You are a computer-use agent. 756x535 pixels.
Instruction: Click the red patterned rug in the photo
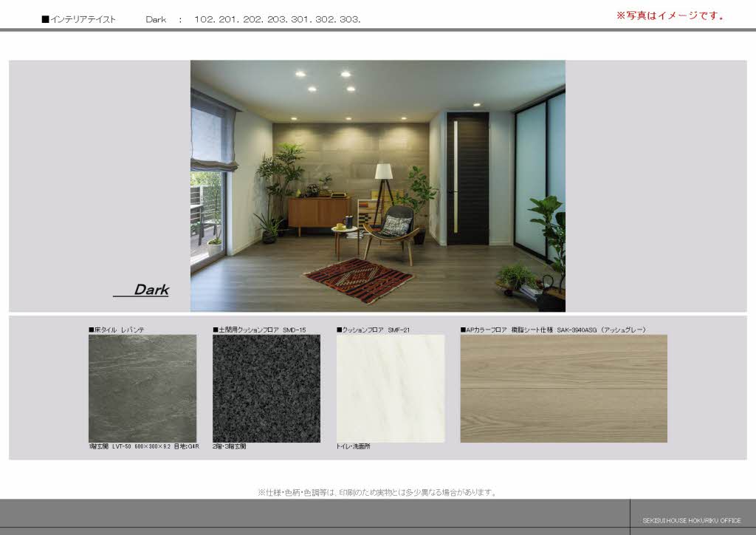(359, 280)
